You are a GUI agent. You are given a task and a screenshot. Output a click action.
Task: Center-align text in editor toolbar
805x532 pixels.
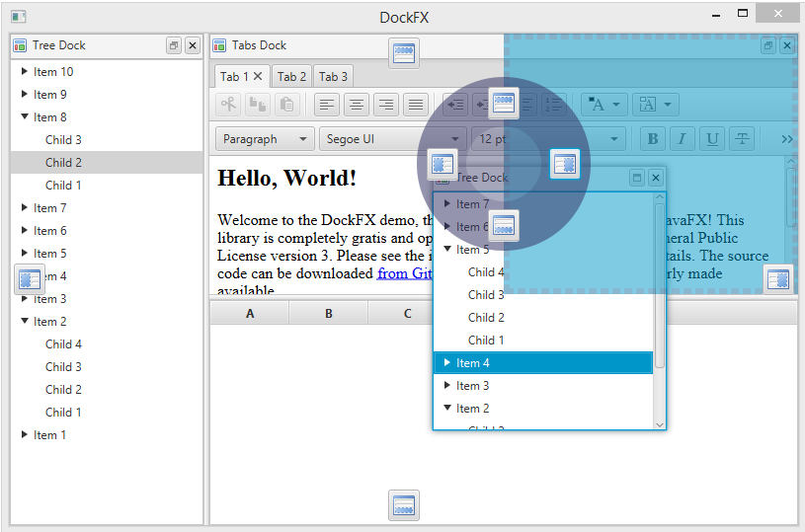[x=357, y=105]
